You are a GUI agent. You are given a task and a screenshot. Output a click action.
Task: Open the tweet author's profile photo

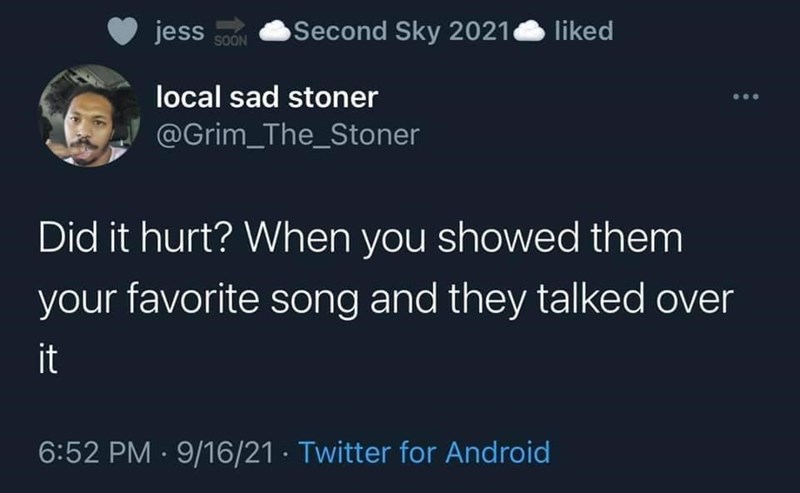88,116
